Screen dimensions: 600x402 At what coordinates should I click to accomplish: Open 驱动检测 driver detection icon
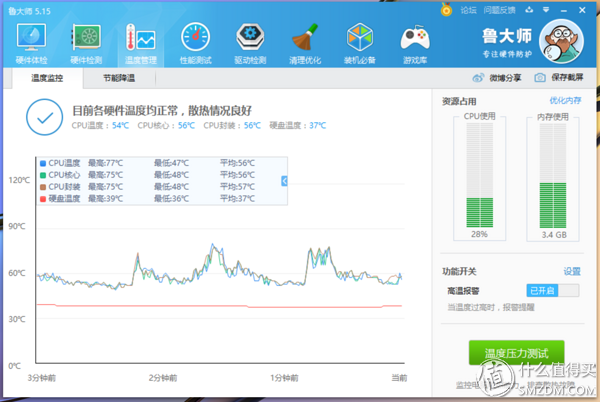250,43
